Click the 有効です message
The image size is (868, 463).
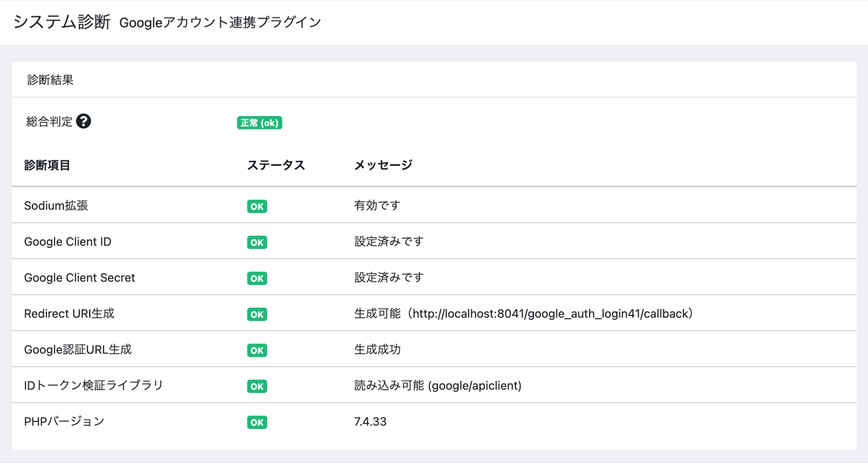(377, 205)
